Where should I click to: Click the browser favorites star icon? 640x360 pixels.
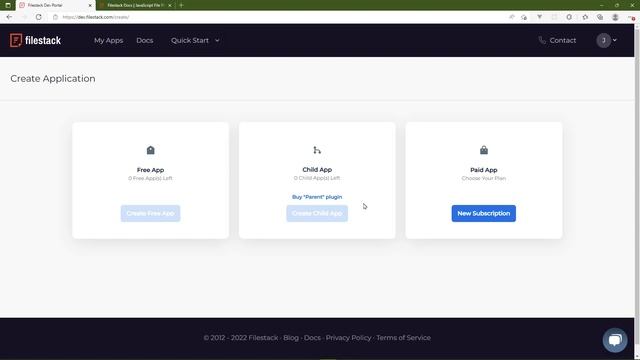(x=585, y=17)
